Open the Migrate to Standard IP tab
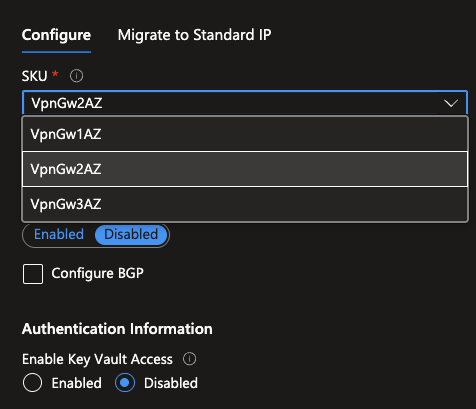The height and width of the screenshot is (409, 476). click(x=194, y=35)
